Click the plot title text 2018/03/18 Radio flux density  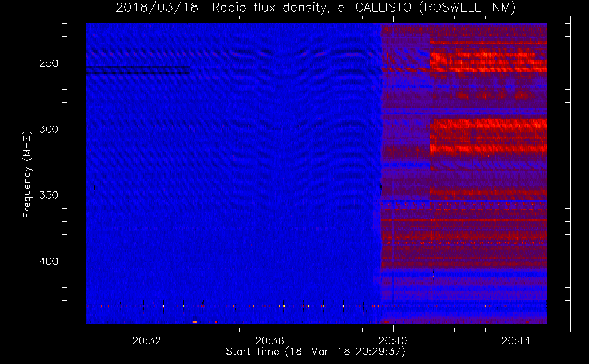click(x=223, y=7)
